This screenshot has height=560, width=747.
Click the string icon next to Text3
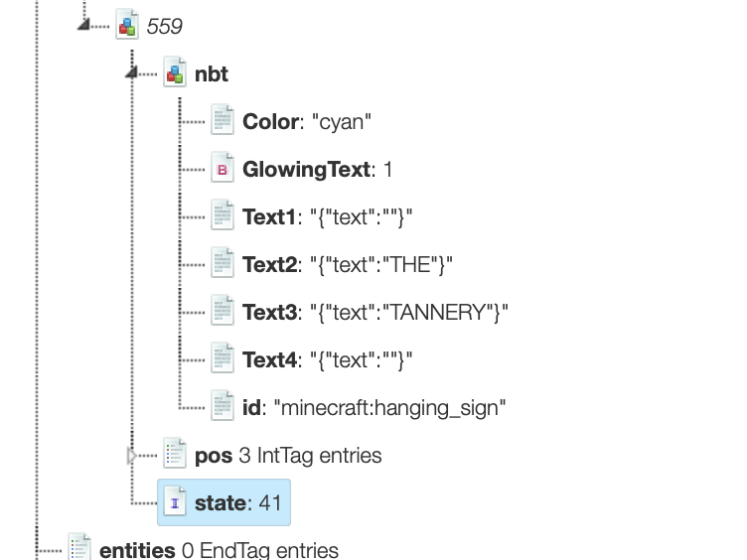click(x=223, y=312)
